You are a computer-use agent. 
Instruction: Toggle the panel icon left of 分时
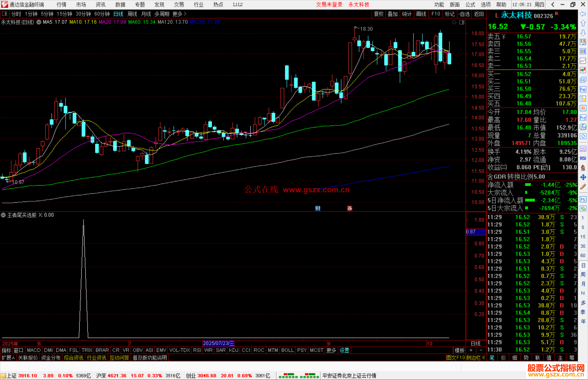click(4, 14)
